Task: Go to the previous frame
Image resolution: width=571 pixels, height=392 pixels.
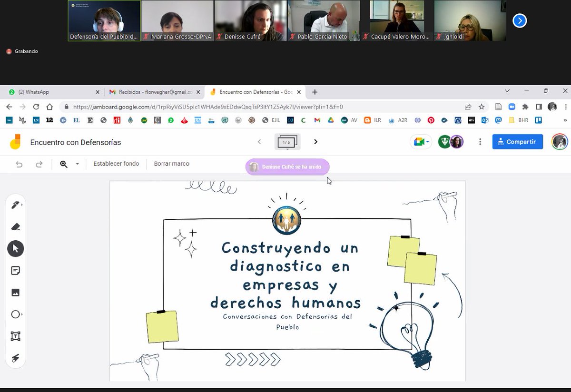Action: [259, 142]
